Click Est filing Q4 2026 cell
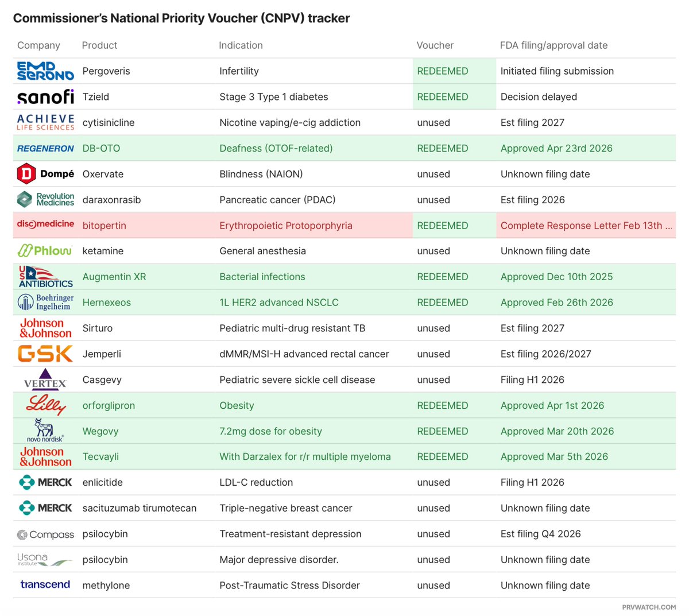This screenshot has height=616, width=689. click(x=541, y=534)
